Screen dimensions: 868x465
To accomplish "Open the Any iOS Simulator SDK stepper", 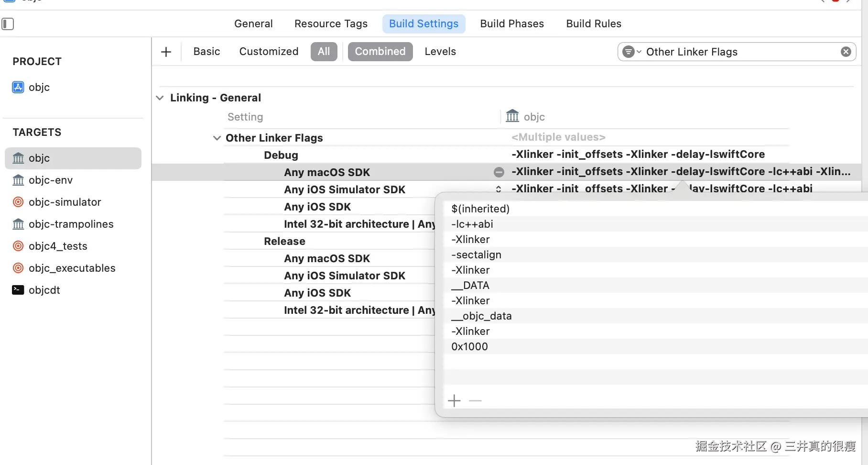I will 499,189.
